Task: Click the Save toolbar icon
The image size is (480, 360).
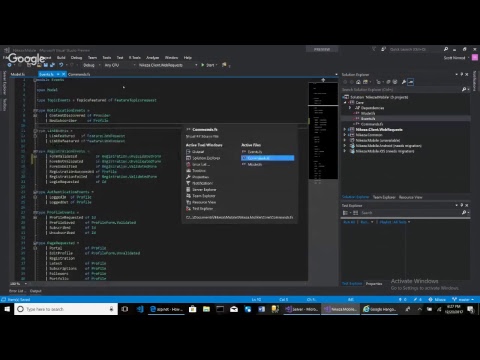Action: (46, 65)
